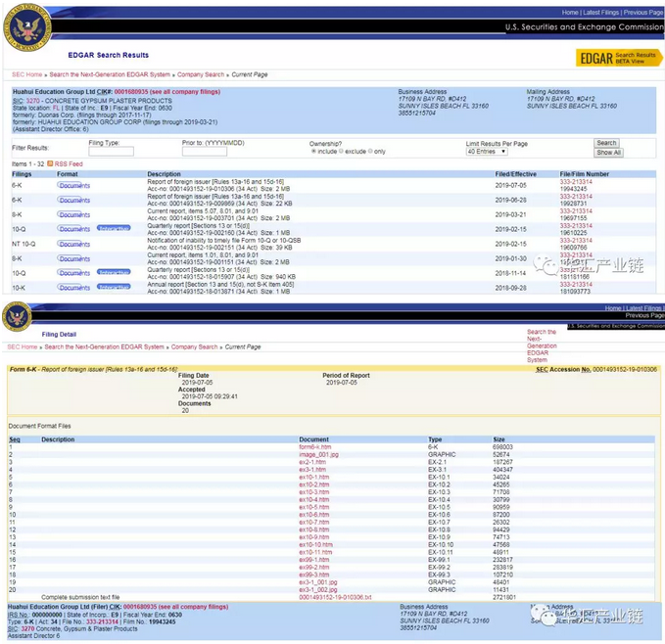This screenshot has height=644, width=665.
Task: Open ex3-1_002.jpg graphic file
Action: click(x=318, y=590)
